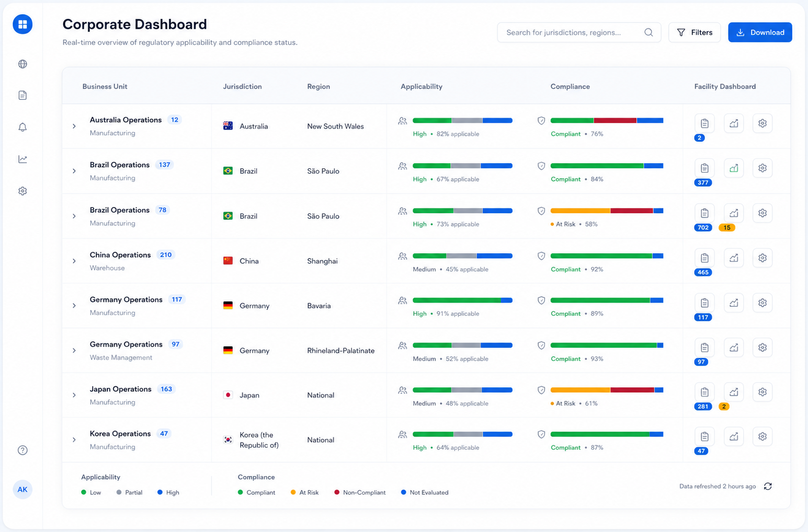Screen dimensions: 808x532
Task: Click 'Waste Management' unit type text
Action: click(x=121, y=357)
